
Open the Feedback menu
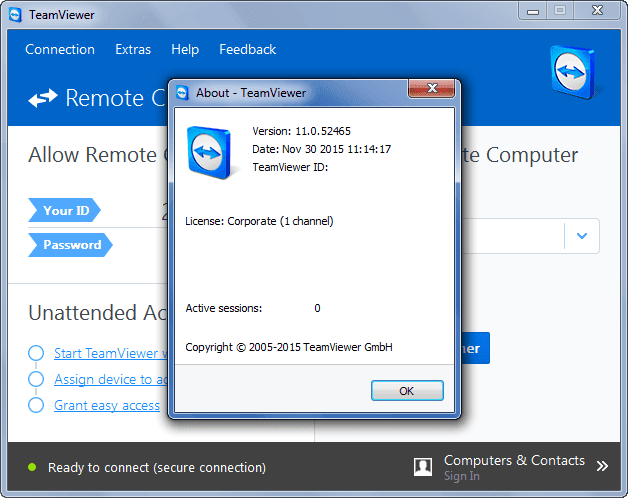[248, 49]
